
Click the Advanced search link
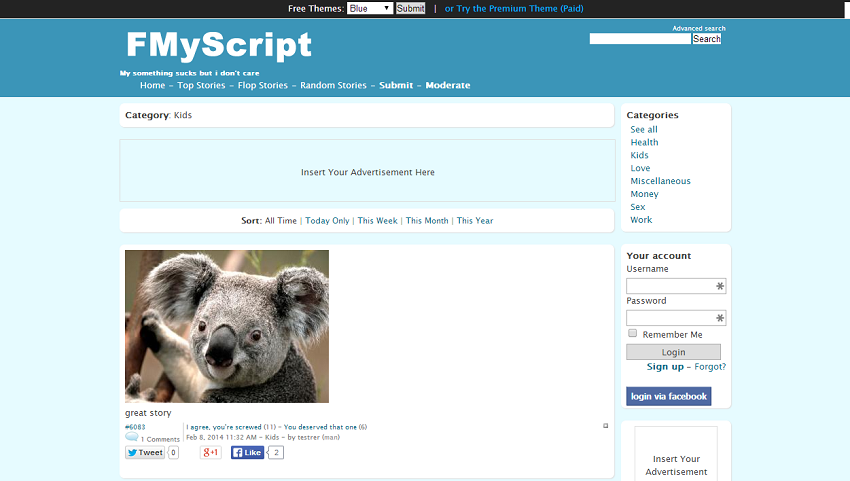(x=699, y=28)
